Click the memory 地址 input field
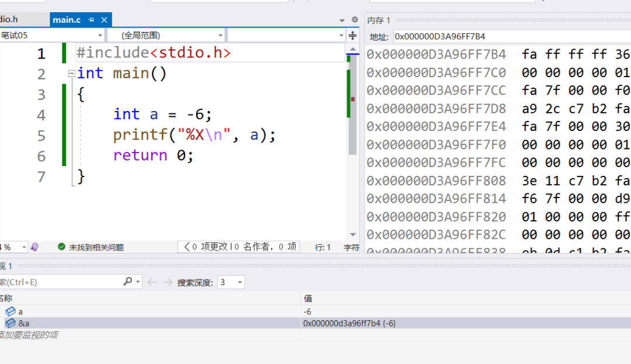Screen dimensions: 631x364 click(x=512, y=37)
